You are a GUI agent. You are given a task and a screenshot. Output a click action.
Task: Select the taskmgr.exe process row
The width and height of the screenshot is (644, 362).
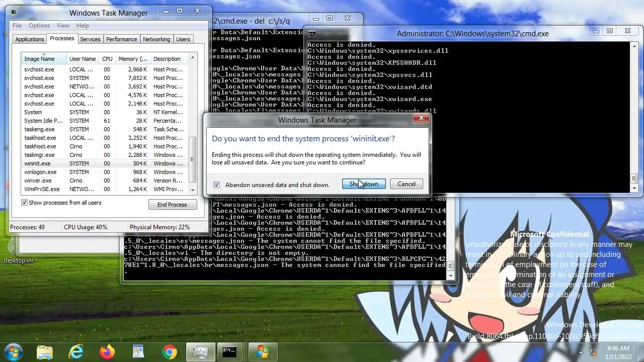(x=105, y=155)
